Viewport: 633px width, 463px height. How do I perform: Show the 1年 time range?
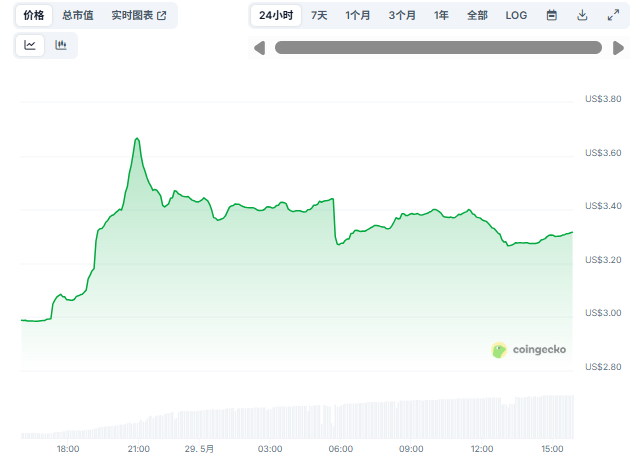pyautogui.click(x=441, y=15)
